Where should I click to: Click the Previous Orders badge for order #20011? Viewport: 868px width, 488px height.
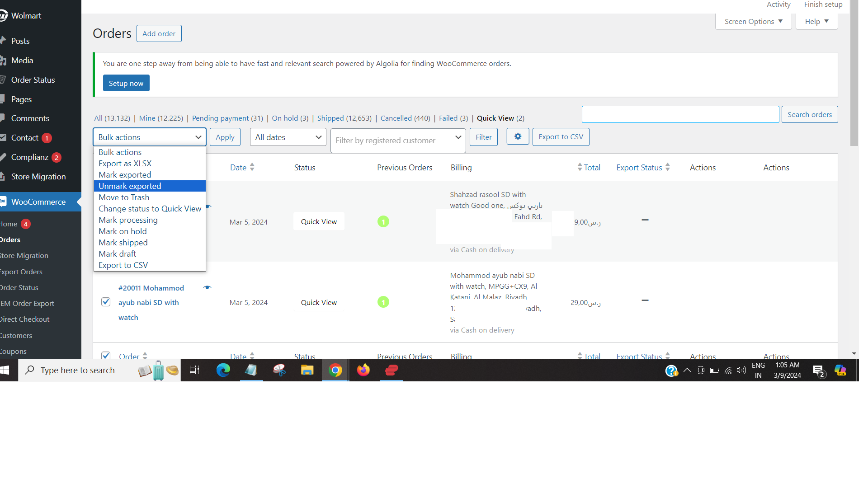tap(383, 302)
